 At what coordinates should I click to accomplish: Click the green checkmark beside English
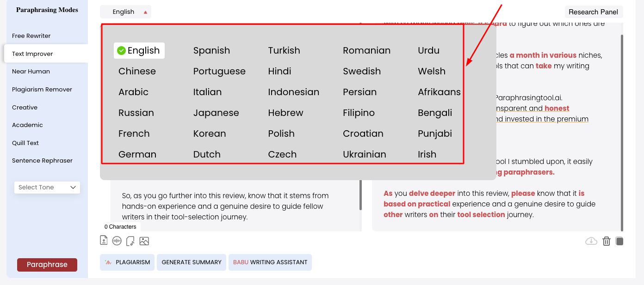pos(121,51)
